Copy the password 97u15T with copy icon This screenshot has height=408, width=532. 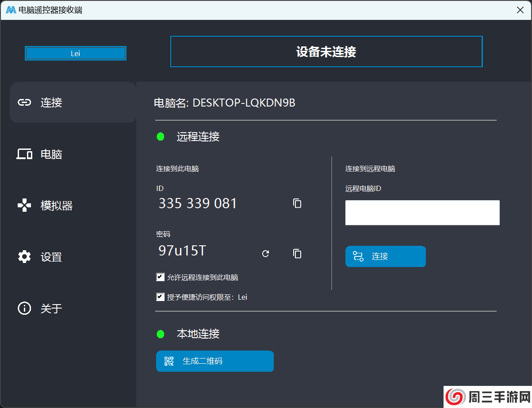297,254
